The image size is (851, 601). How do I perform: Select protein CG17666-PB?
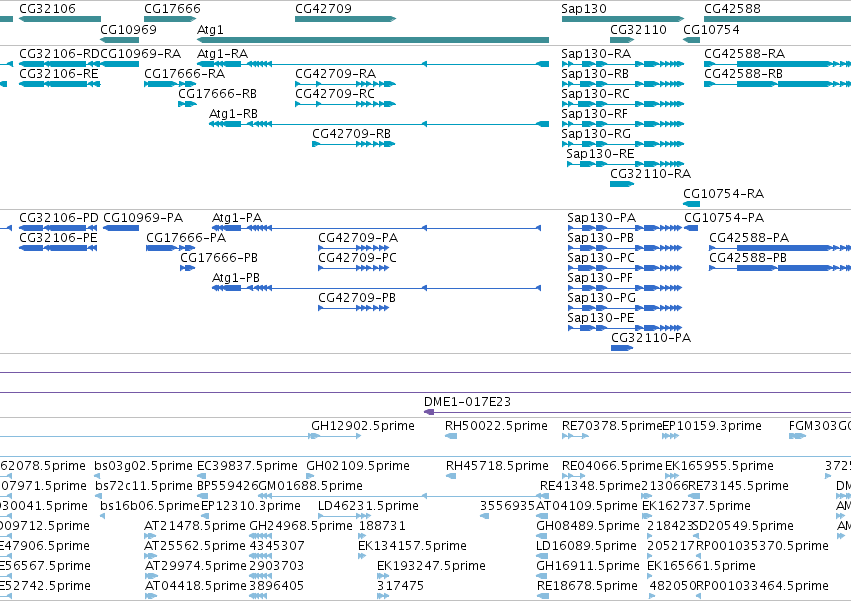(x=187, y=268)
